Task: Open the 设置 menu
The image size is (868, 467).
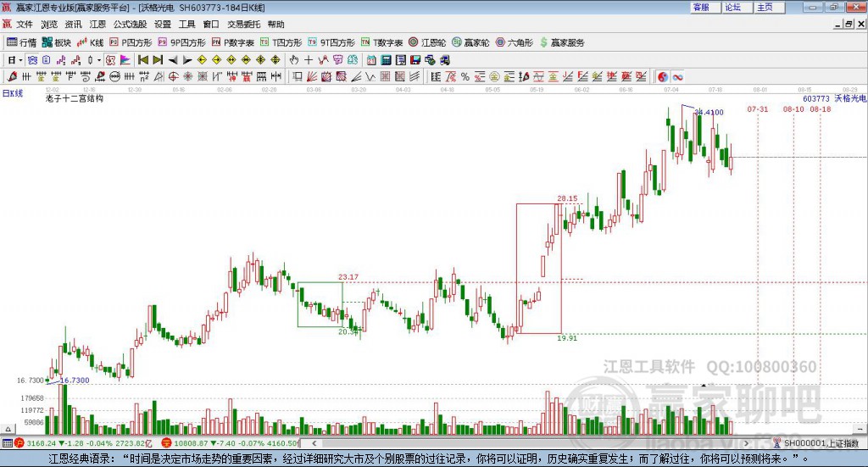Action: 163,25
